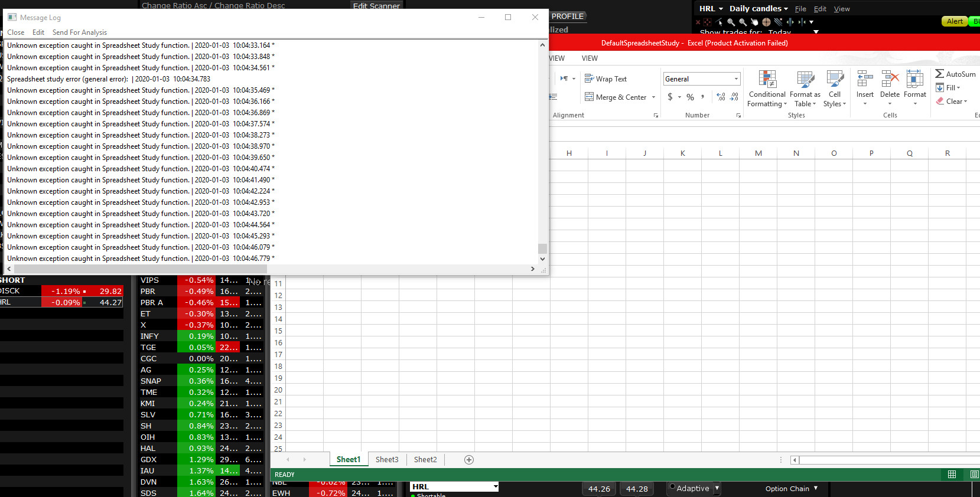Open Cell Styles gallery
This screenshot has height=497, width=980.
835,89
